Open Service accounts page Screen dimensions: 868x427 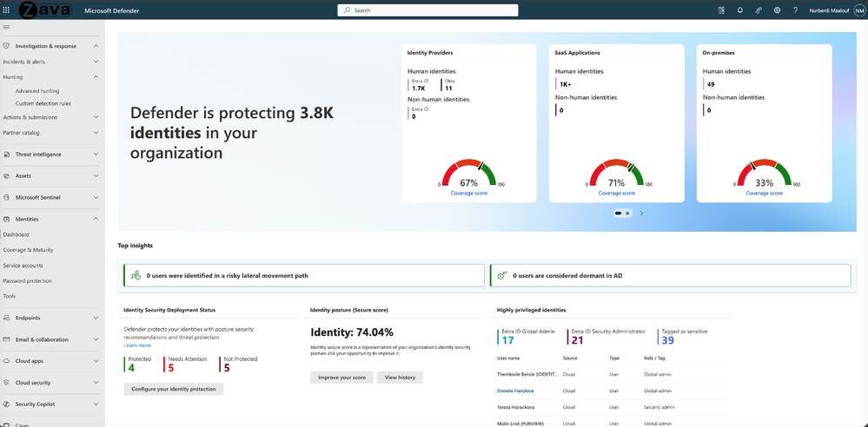coord(23,266)
